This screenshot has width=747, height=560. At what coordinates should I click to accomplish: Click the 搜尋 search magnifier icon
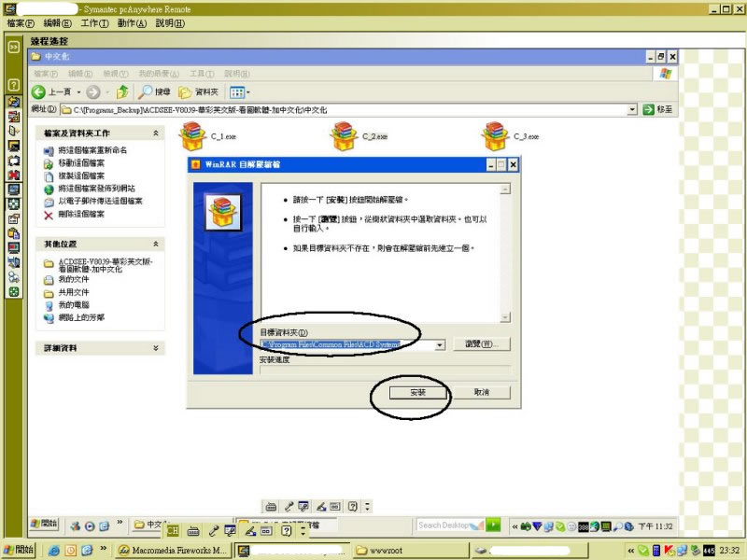point(146,91)
